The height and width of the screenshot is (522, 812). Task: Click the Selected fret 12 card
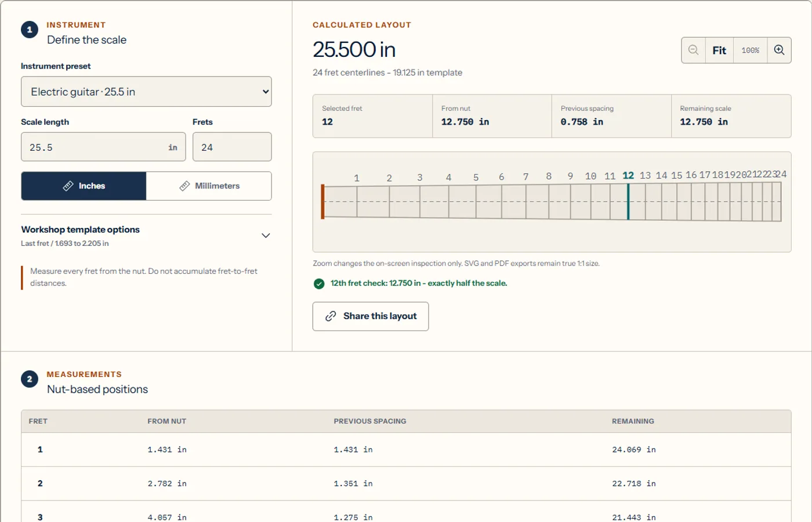[x=373, y=116]
